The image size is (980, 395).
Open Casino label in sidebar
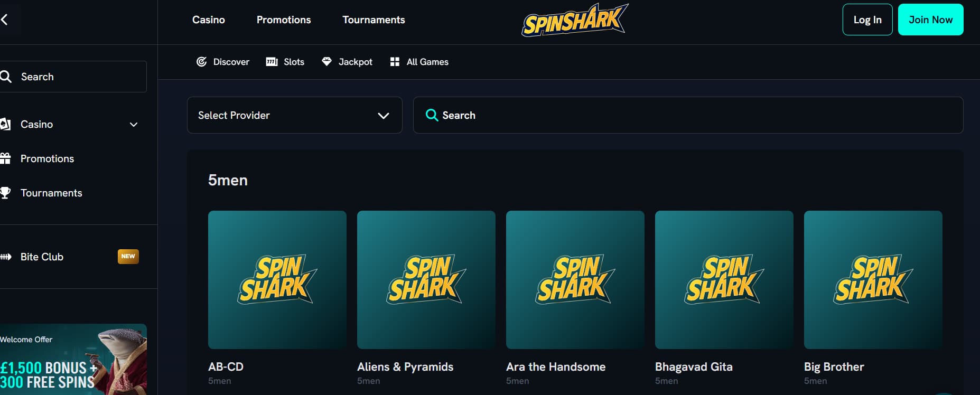(36, 124)
